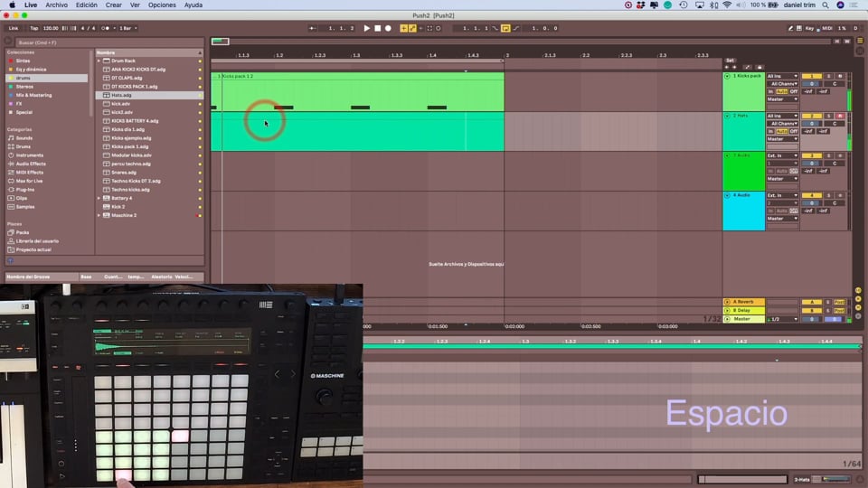The height and width of the screenshot is (488, 868).
Task: Click the Wi-Fi icon in menu bar
Action: 727,5
